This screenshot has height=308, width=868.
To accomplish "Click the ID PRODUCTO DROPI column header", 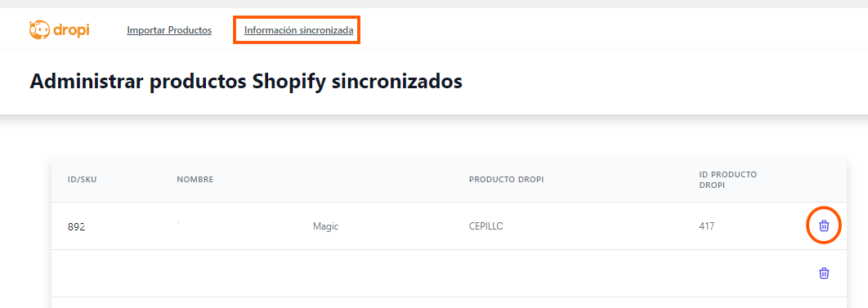I will [728, 179].
